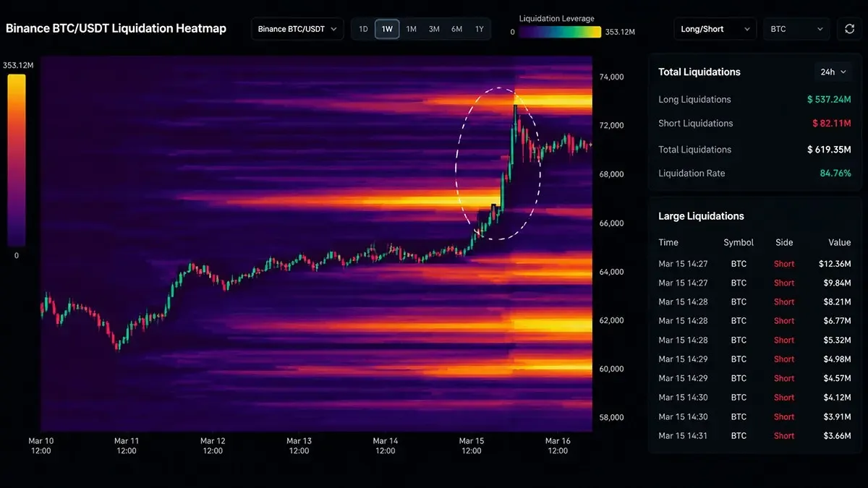Click the $12.36M large liquidation row

(754, 264)
